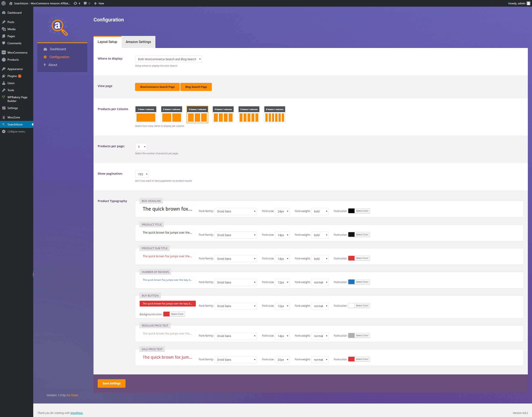The width and height of the screenshot is (532, 417).
Task: Click the Box Headline preview text
Action: click(x=167, y=209)
